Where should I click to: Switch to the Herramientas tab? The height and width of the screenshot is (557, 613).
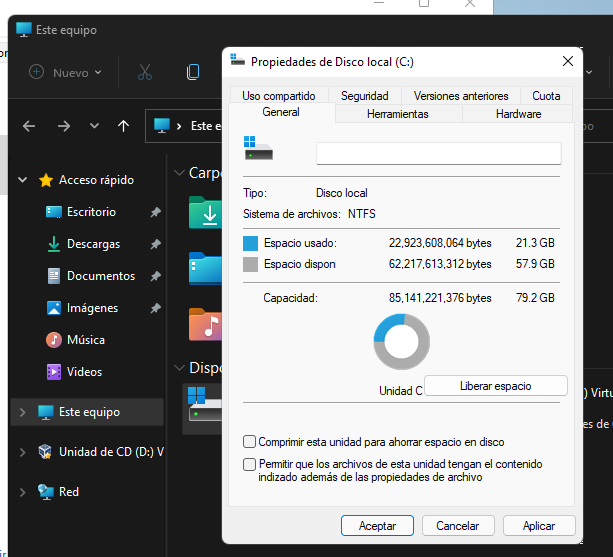point(398,114)
